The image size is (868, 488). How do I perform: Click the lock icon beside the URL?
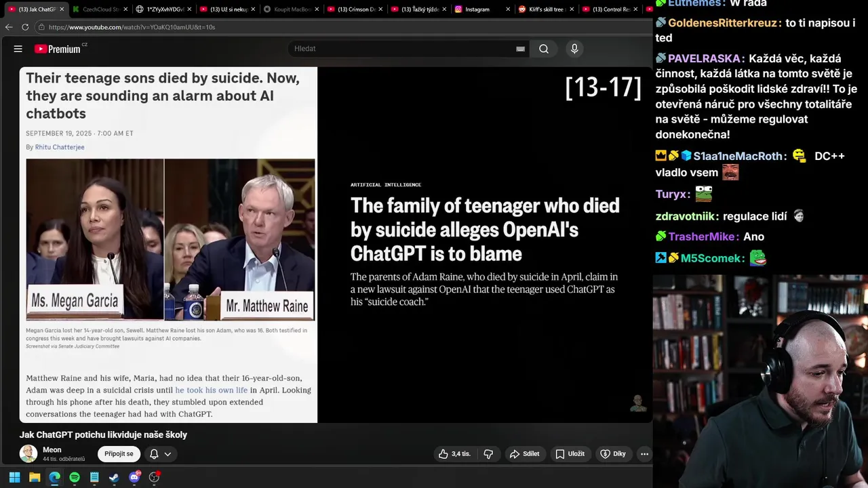pyautogui.click(x=41, y=27)
